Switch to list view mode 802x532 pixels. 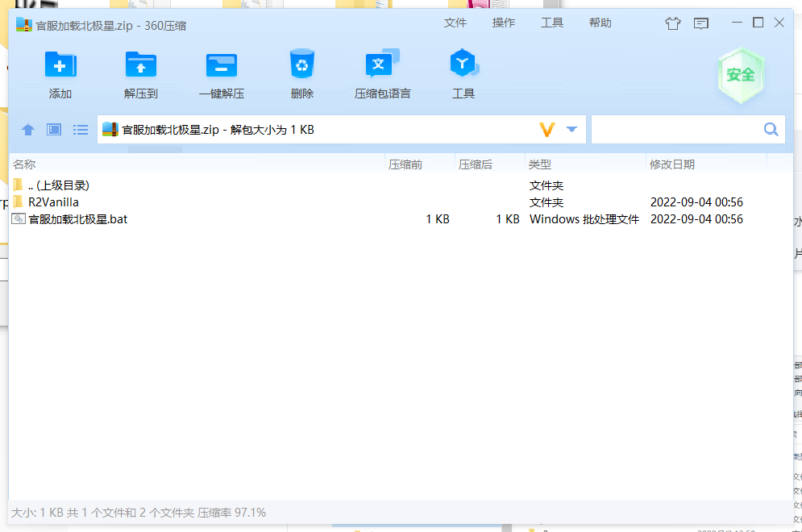[x=81, y=130]
